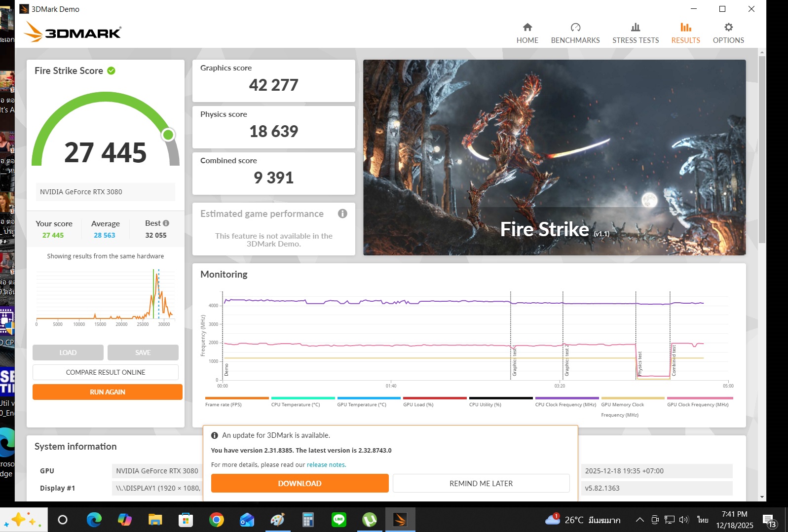Viewport: 788px width, 532px height.
Task: Click Compare Result Online button
Action: click(106, 372)
